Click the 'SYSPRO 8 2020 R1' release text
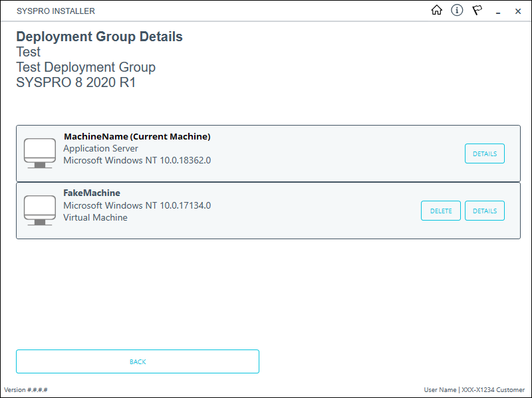 point(76,82)
